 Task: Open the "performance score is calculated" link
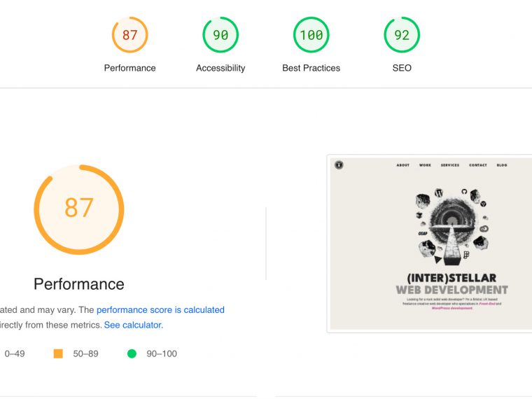tap(160, 309)
